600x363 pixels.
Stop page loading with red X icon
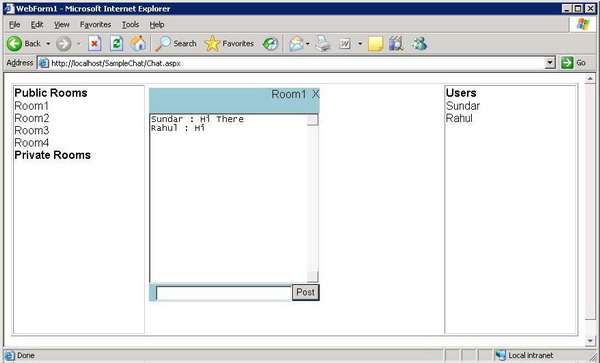tap(95, 44)
